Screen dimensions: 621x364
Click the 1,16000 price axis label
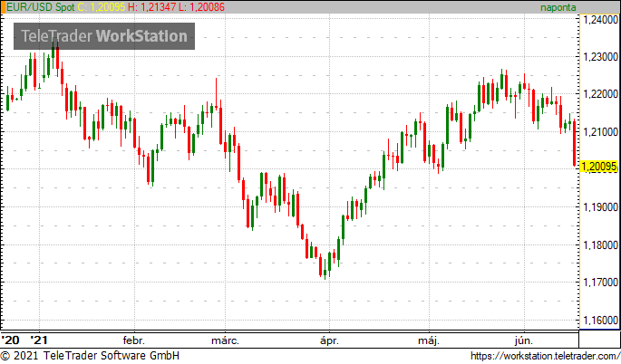pos(601,320)
